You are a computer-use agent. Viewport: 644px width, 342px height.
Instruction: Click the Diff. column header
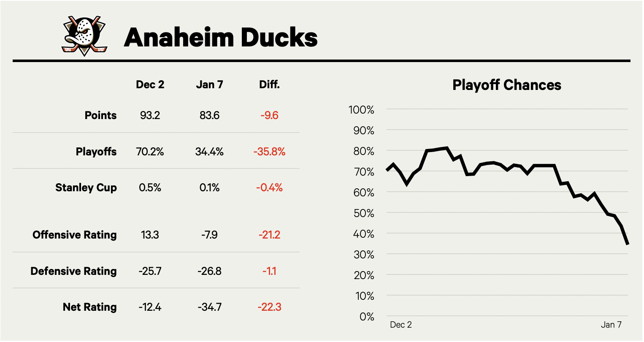pyautogui.click(x=269, y=84)
